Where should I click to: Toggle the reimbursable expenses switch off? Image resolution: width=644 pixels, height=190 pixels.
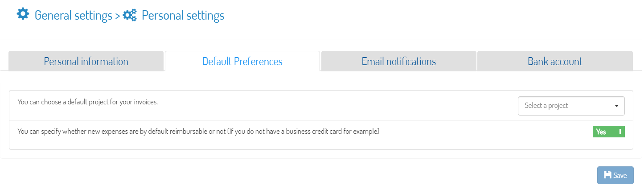pos(608,132)
